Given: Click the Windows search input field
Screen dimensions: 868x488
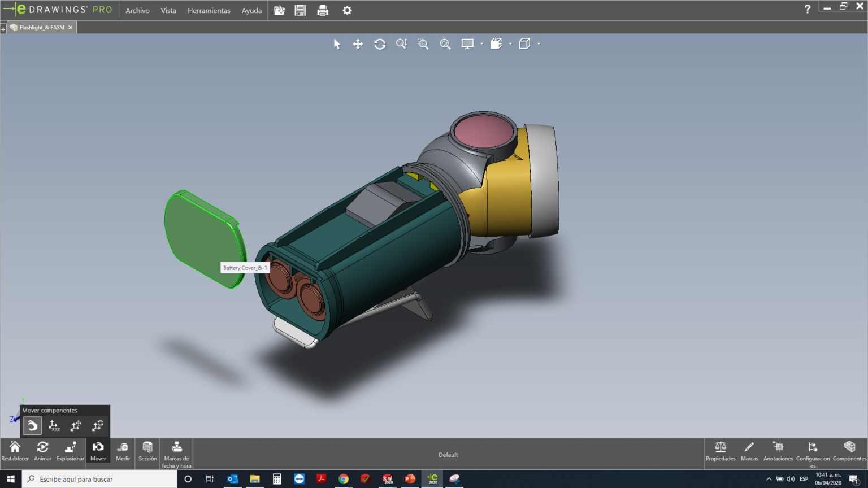Looking at the screenshot, I should pyautogui.click(x=102, y=478).
